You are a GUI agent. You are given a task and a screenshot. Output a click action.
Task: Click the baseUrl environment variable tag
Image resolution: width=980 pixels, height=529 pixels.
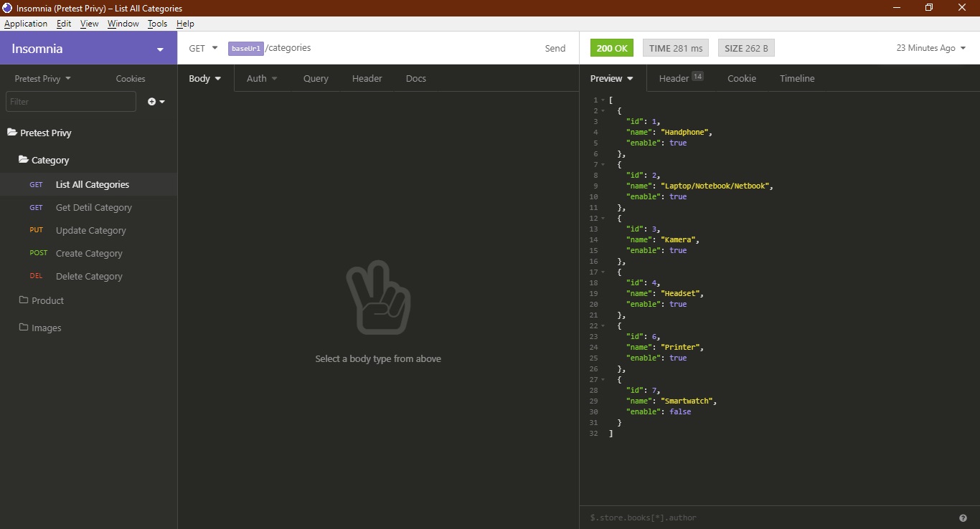(246, 48)
